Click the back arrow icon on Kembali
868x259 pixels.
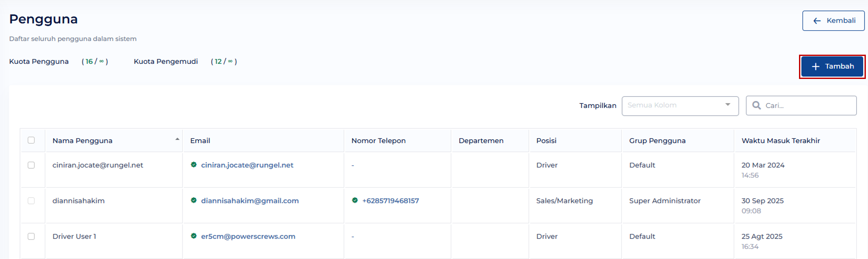(817, 21)
